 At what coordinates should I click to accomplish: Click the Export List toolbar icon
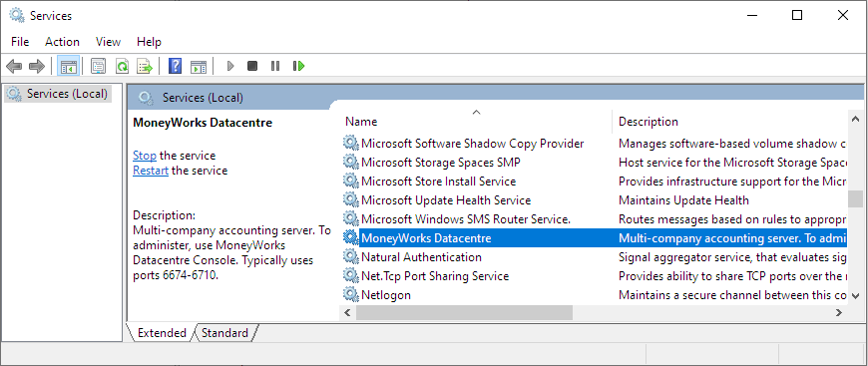[145, 67]
